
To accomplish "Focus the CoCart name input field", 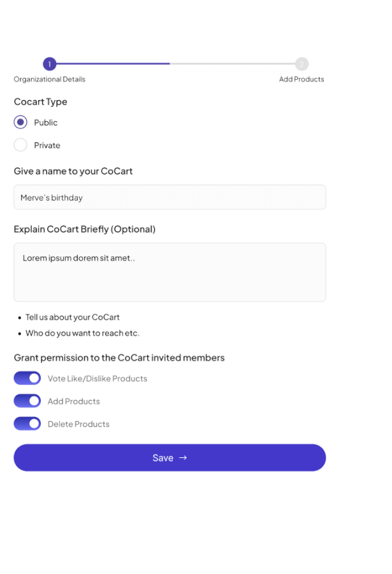I will coord(170,198).
